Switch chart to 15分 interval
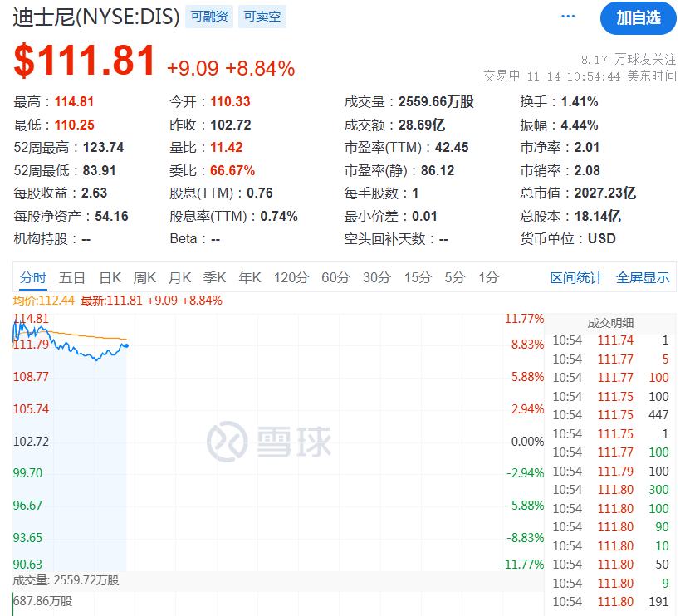Image resolution: width=690 pixels, height=616 pixels. pyautogui.click(x=416, y=279)
